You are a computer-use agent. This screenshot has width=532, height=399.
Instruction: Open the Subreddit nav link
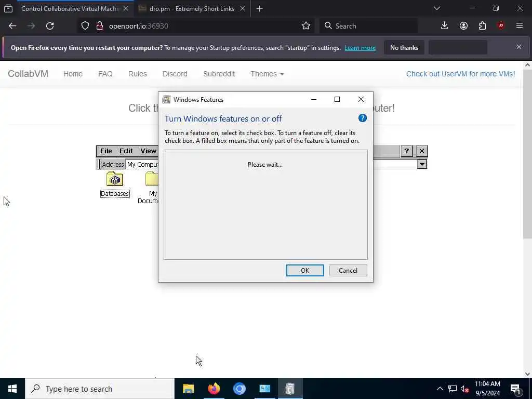coord(219,74)
